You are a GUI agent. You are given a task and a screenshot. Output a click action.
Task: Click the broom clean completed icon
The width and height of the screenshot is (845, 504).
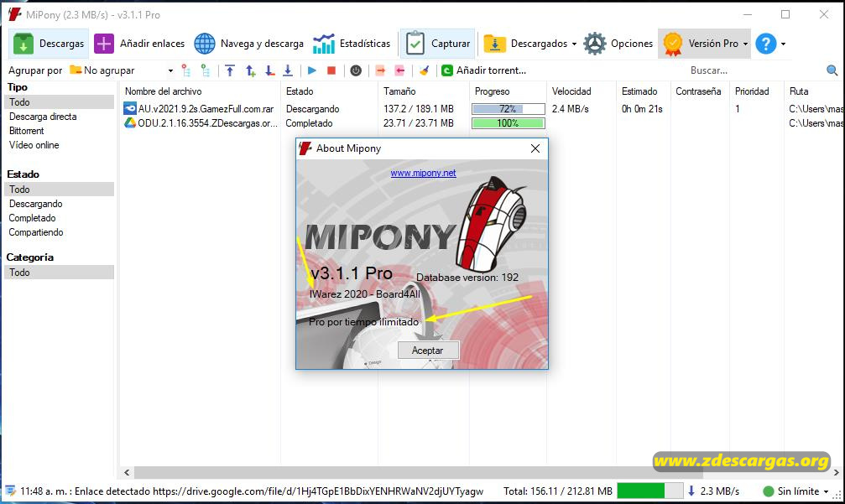pyautogui.click(x=424, y=70)
